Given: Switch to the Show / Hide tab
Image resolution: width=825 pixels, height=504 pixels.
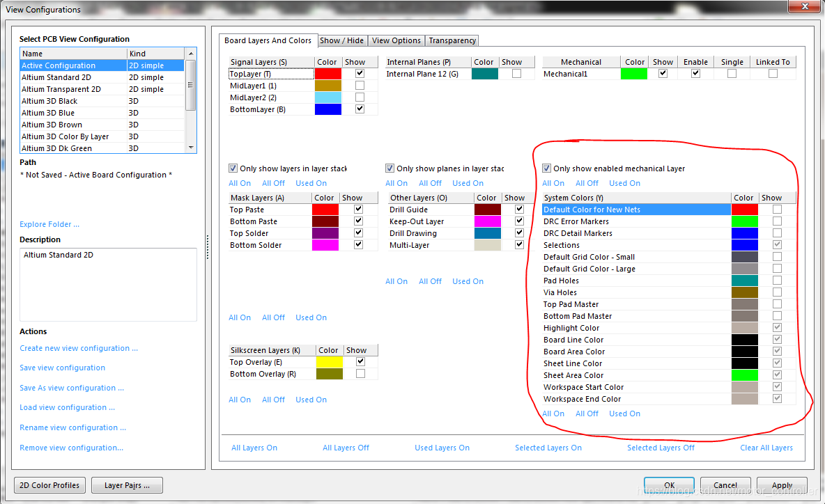Looking at the screenshot, I should point(341,40).
